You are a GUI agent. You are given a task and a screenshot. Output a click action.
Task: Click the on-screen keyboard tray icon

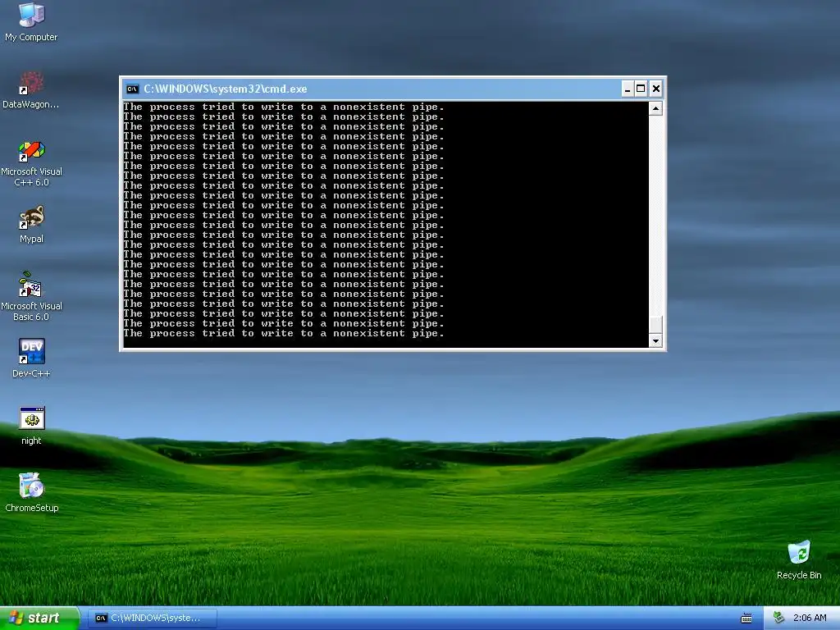pos(746,619)
